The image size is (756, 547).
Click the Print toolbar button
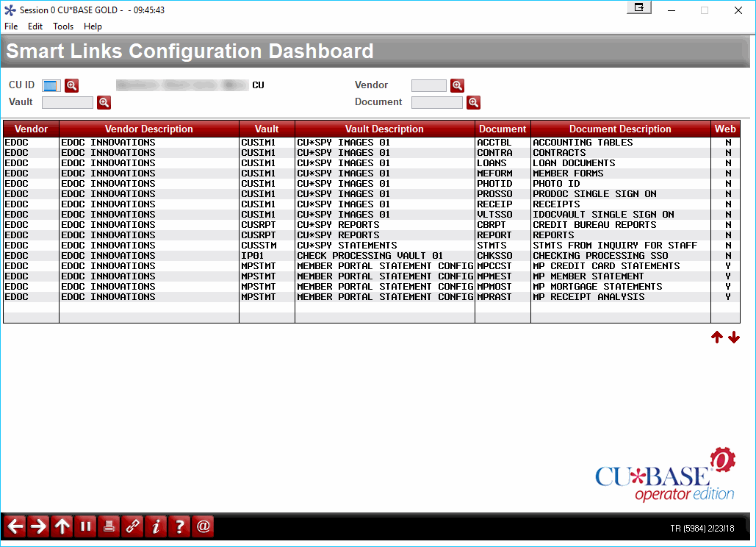click(x=109, y=526)
